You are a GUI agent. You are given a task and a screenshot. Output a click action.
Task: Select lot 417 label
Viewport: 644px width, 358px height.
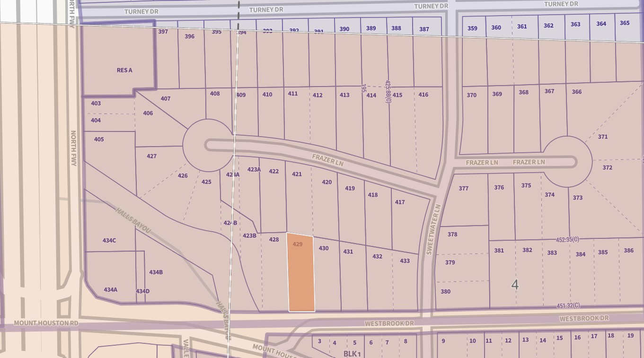(x=400, y=202)
